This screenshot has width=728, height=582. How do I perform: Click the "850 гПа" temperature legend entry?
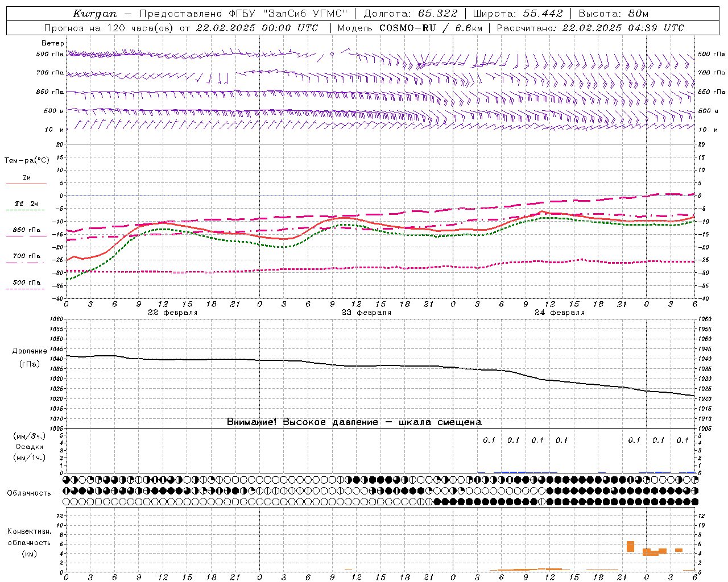click(x=27, y=230)
